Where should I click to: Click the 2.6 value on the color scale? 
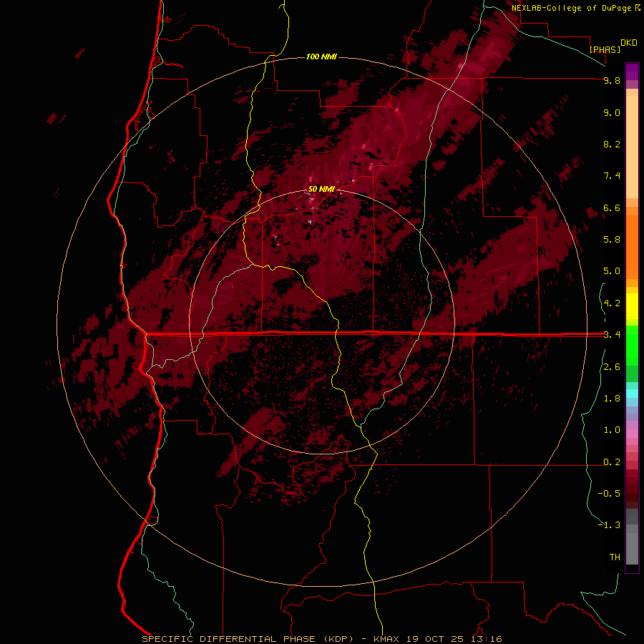tap(612, 367)
